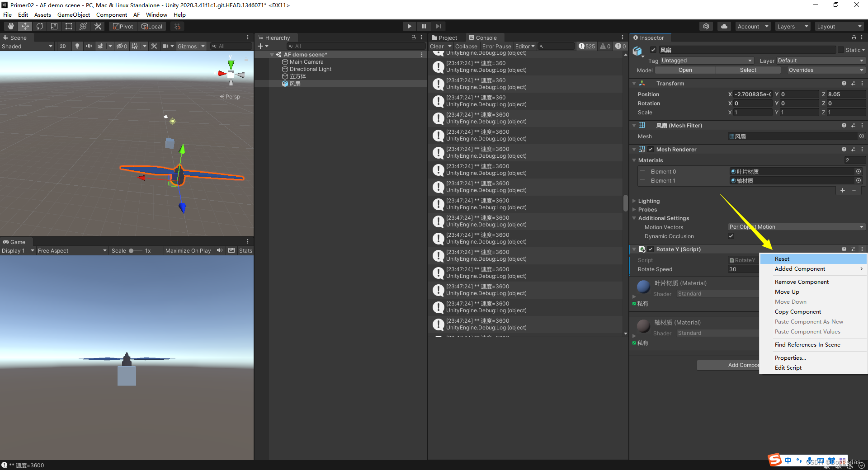This screenshot has width=868, height=470.
Task: Select the Scale tool
Action: click(54, 26)
